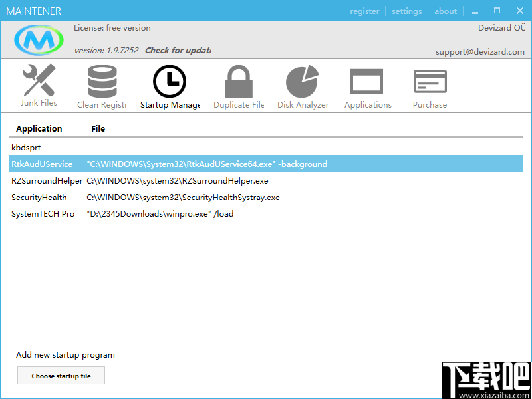Open the register link in the title bar
532x399 pixels.
click(x=364, y=11)
